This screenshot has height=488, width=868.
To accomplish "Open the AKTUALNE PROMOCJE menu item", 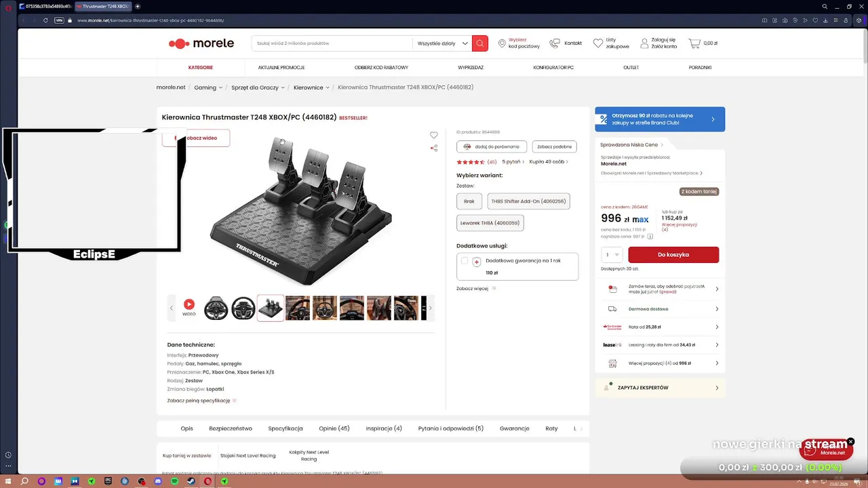I will 281,68.
